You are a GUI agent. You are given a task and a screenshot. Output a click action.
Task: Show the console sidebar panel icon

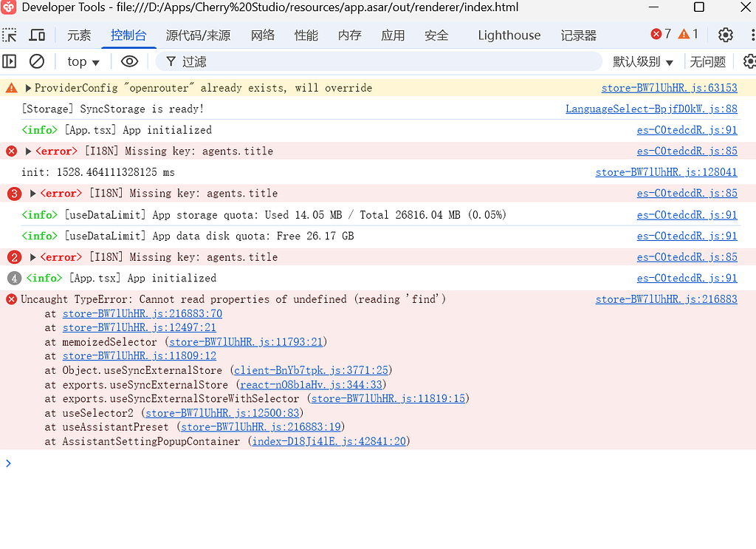pyautogui.click(x=9, y=61)
